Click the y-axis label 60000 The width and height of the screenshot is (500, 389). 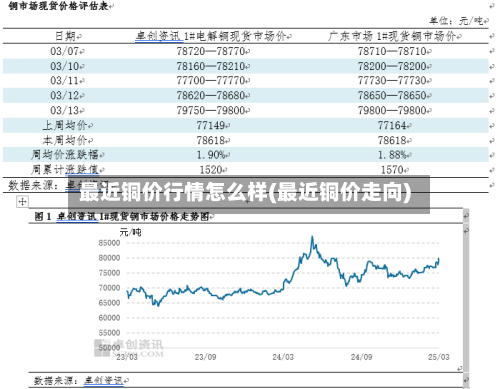coord(109,318)
